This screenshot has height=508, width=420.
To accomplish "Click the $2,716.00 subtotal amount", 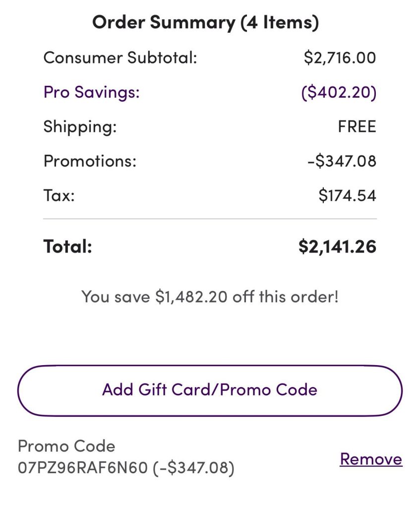I will pos(340,58).
